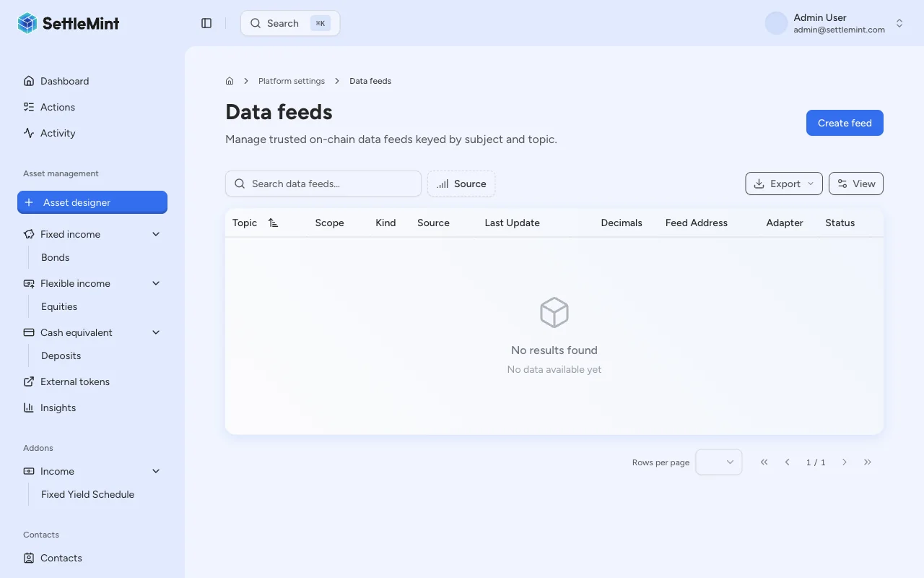Open the Rows per page selector
This screenshot has width=924, height=578.
click(x=718, y=462)
